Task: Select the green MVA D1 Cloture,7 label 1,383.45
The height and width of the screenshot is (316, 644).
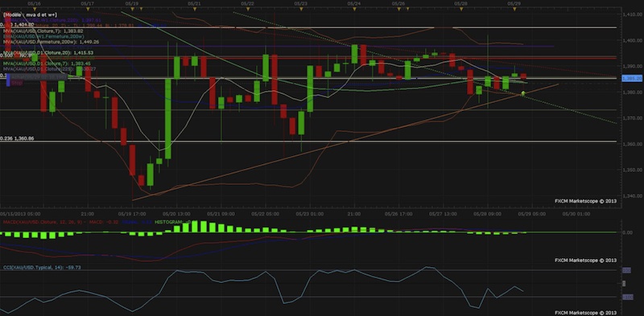Action: 47,64
